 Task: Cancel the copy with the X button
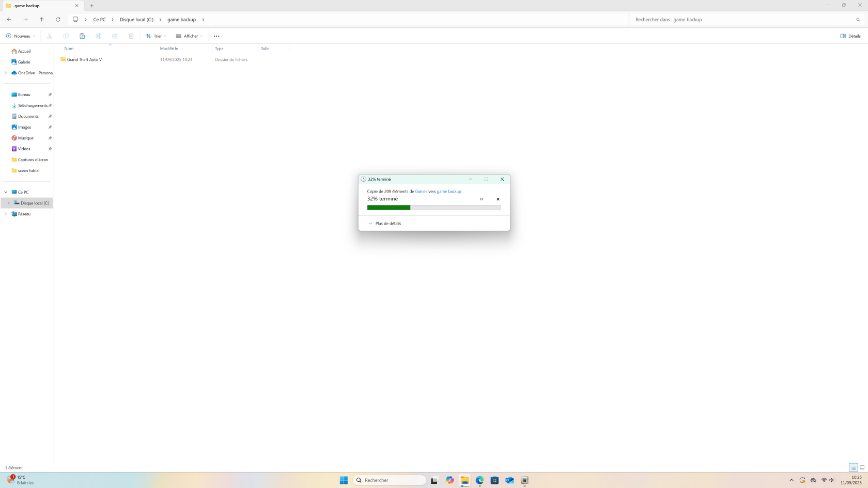(x=498, y=199)
